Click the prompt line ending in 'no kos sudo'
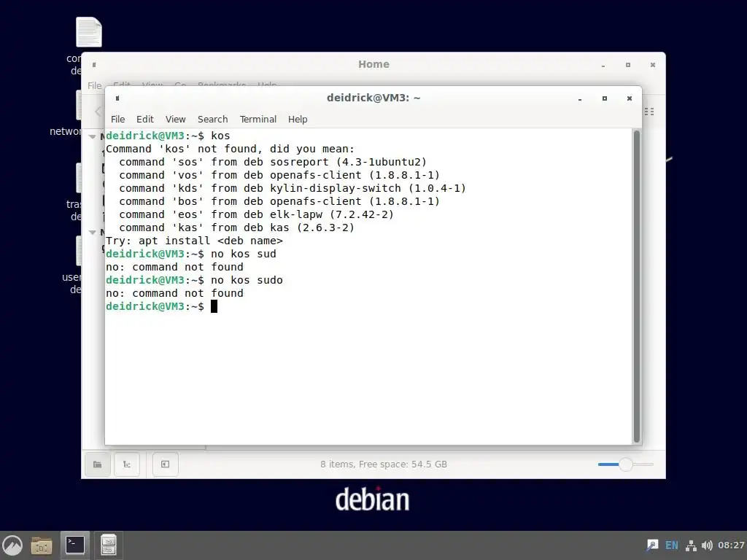 click(x=194, y=280)
